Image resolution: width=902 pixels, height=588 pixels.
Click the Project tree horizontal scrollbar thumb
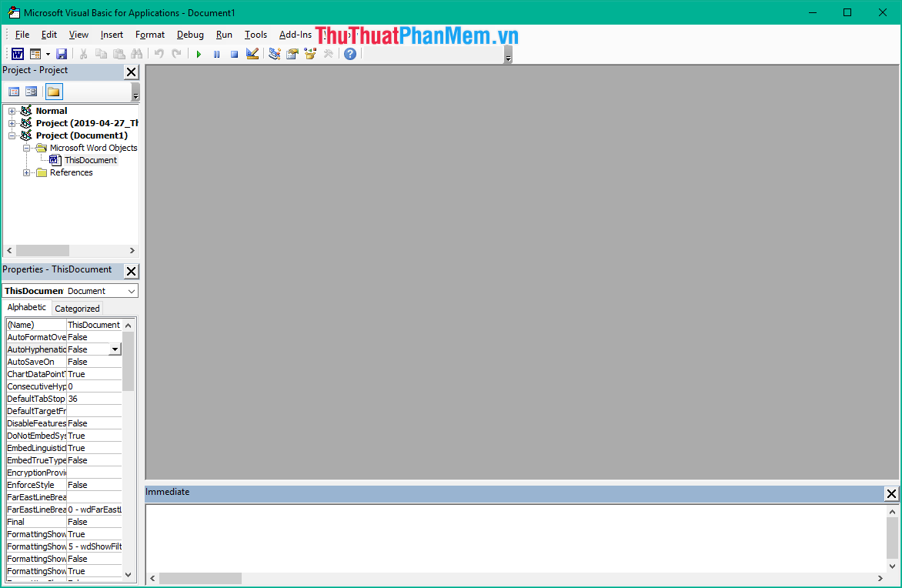[42, 251]
